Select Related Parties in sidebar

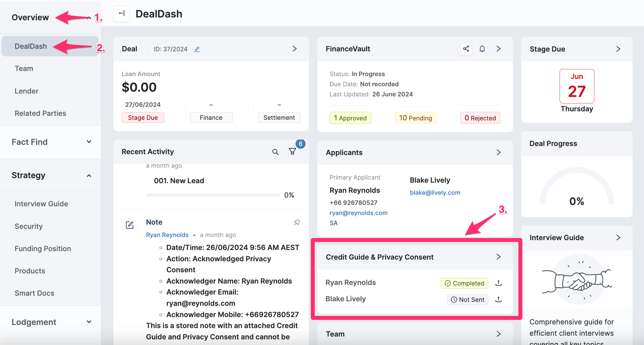point(40,113)
